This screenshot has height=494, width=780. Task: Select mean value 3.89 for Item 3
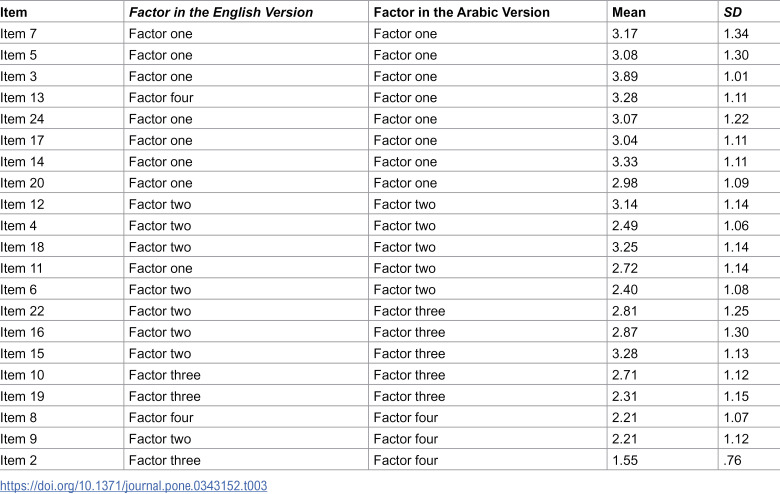(x=625, y=77)
